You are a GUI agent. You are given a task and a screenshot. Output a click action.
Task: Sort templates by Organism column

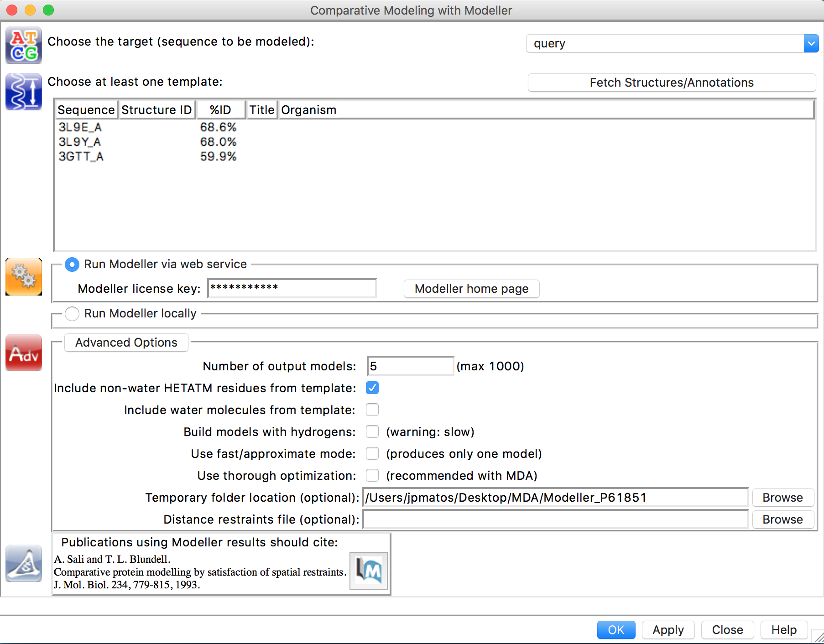click(547, 110)
